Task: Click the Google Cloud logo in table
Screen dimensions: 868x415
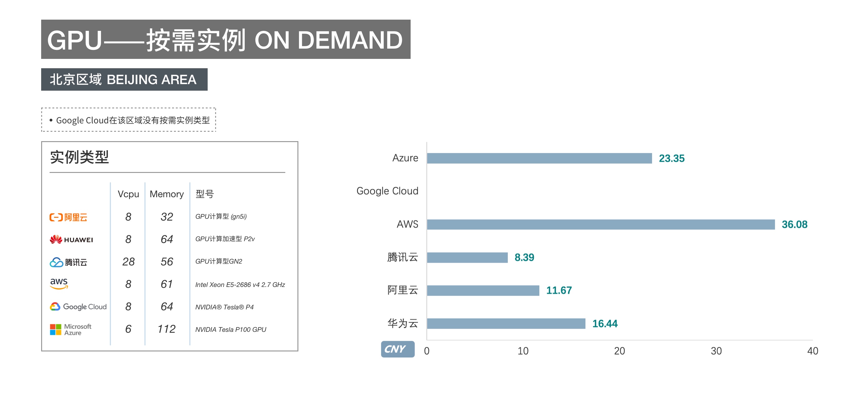Action: pyautogui.click(x=78, y=307)
